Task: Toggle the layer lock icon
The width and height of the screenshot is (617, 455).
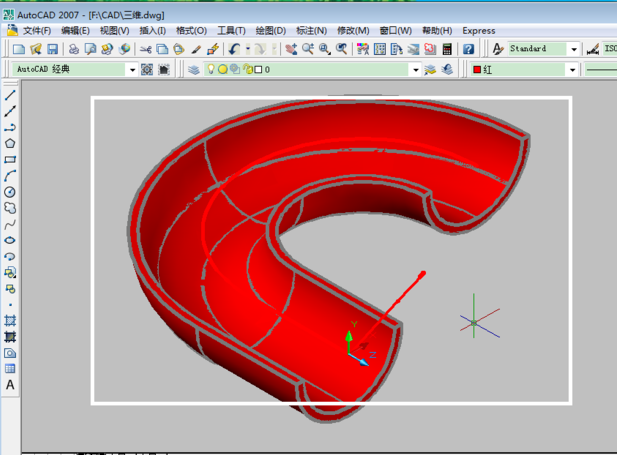Action: 246,70
